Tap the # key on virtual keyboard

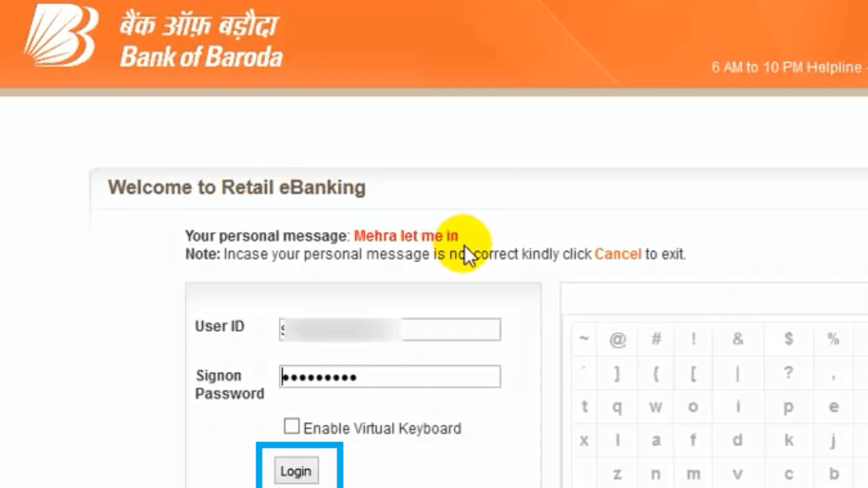tap(656, 340)
